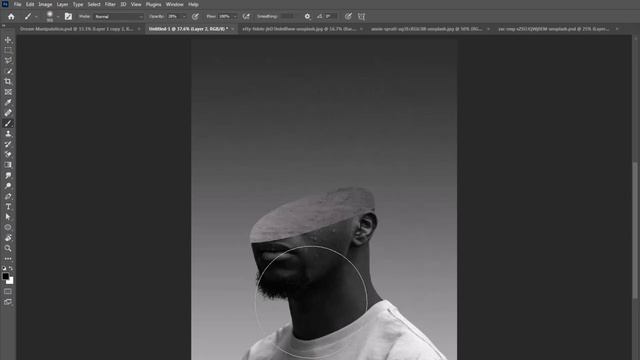Toggle pressure for brush size
This screenshot has height=360, width=640.
348,17
